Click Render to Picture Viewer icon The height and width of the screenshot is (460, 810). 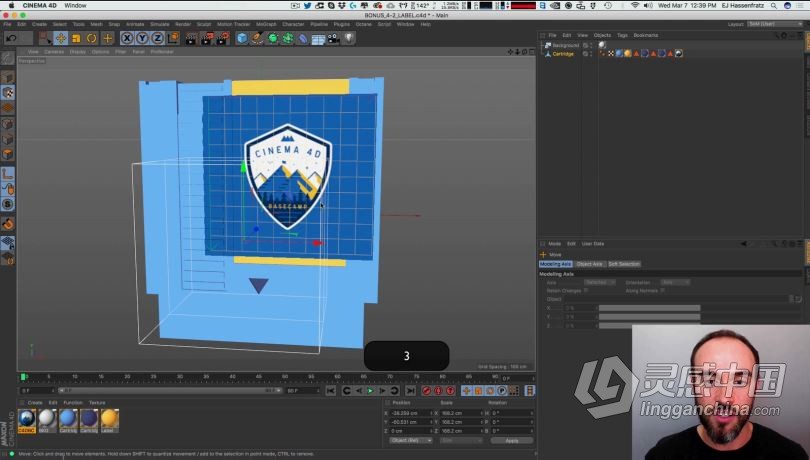207,39
